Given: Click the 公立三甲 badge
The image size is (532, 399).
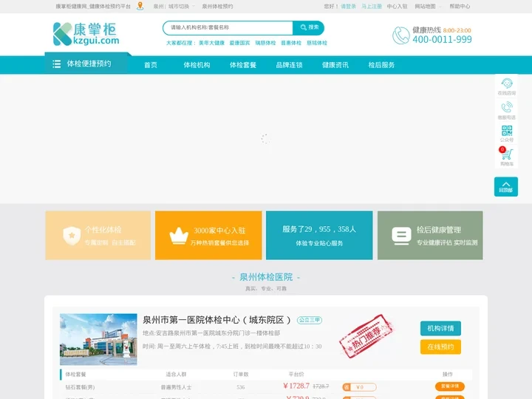Looking at the screenshot, I should (310, 320).
